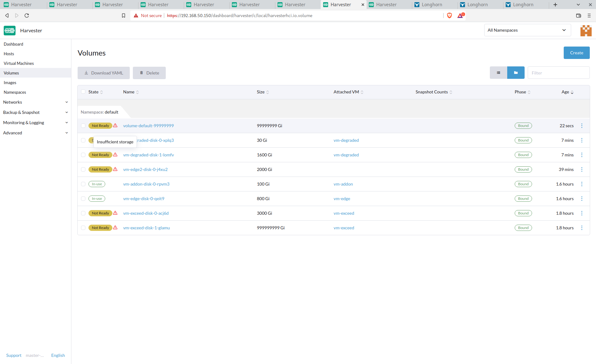The height and width of the screenshot is (364, 596).
Task: Click Brave shields icon in address bar
Action: click(x=449, y=16)
